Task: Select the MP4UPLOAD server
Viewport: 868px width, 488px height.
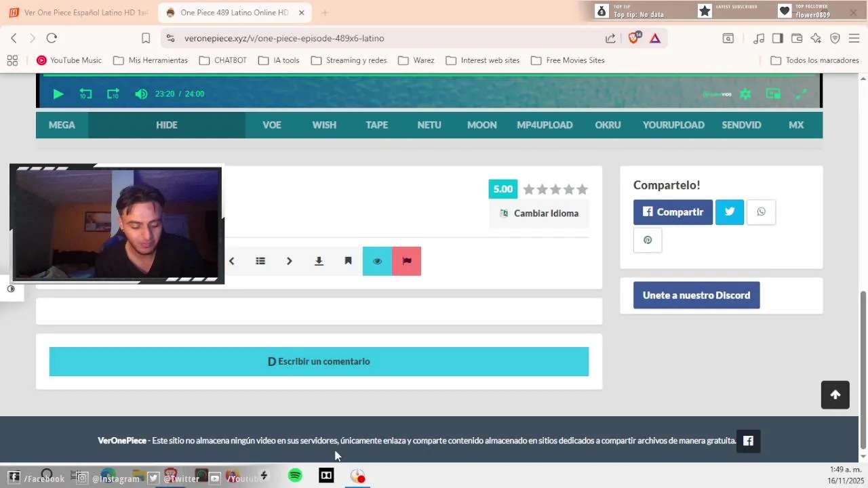Action: pyautogui.click(x=545, y=125)
